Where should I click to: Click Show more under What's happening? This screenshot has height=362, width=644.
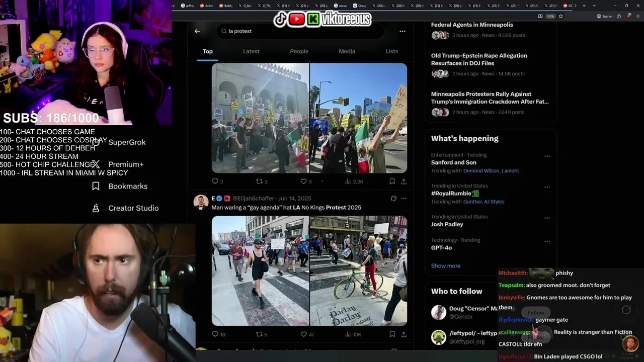coord(446,265)
